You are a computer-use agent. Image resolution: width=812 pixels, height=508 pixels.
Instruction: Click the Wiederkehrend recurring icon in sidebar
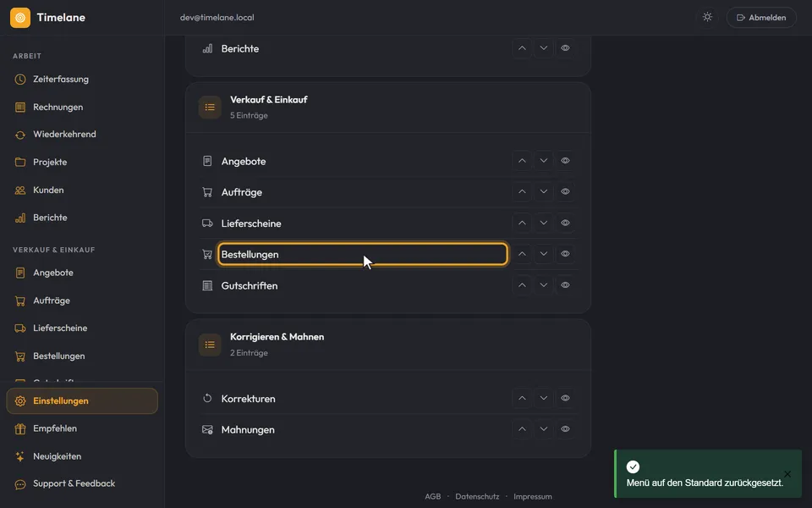pos(20,135)
